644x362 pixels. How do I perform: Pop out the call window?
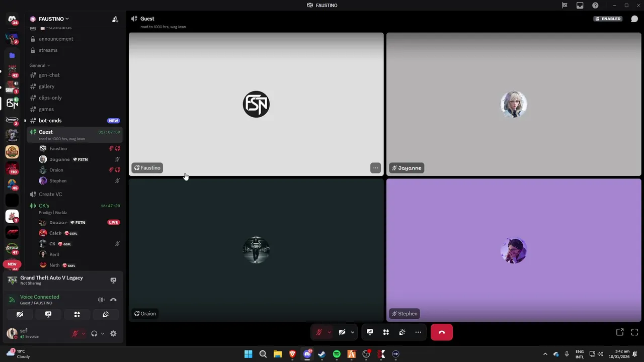[620, 332]
